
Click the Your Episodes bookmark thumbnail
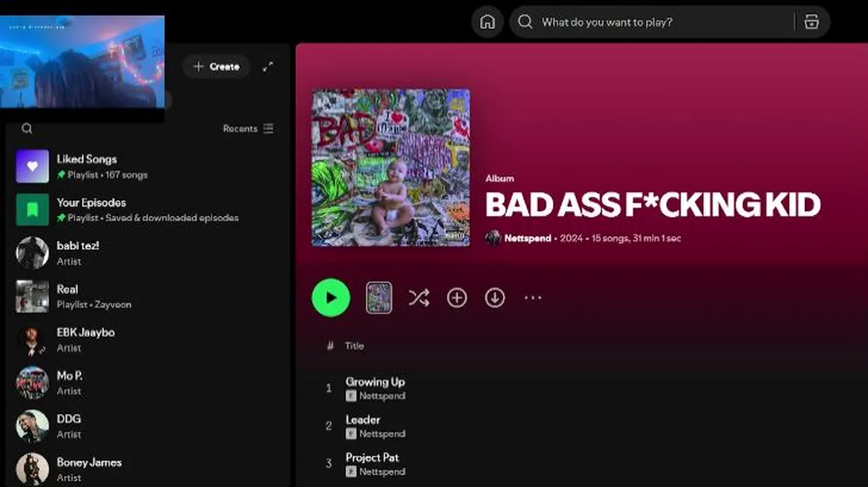[x=32, y=210]
